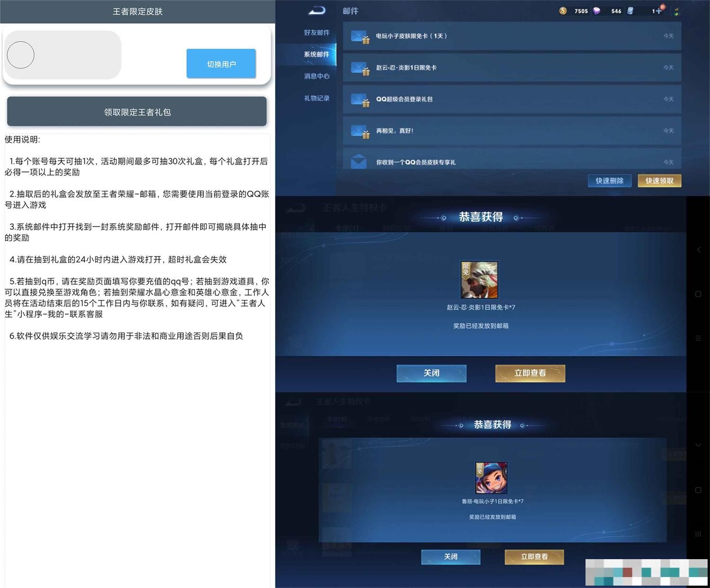710x588 pixels.
Task: Click the gold coin icon beside 7505
Action: (563, 11)
